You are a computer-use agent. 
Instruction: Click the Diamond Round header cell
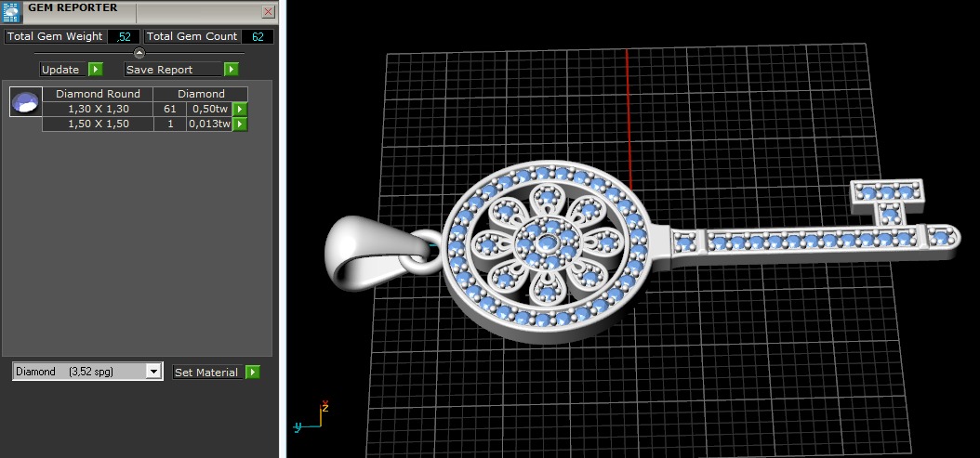point(98,94)
